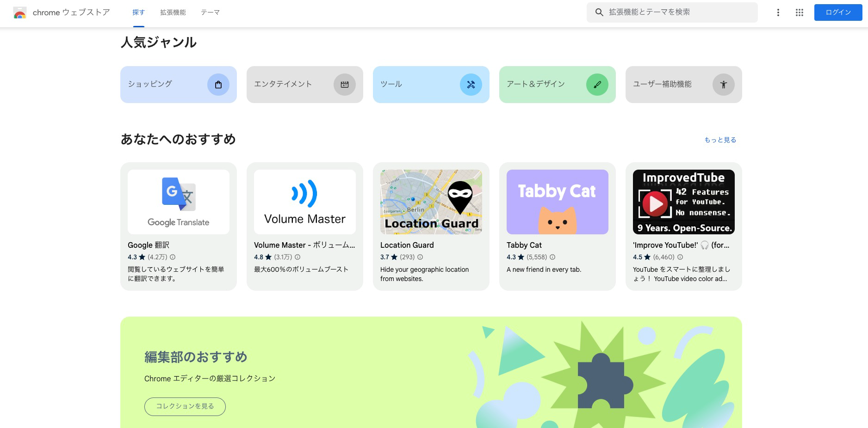The width and height of the screenshot is (868, 428).
Task: Switch to the テーマ tab
Action: click(x=210, y=12)
